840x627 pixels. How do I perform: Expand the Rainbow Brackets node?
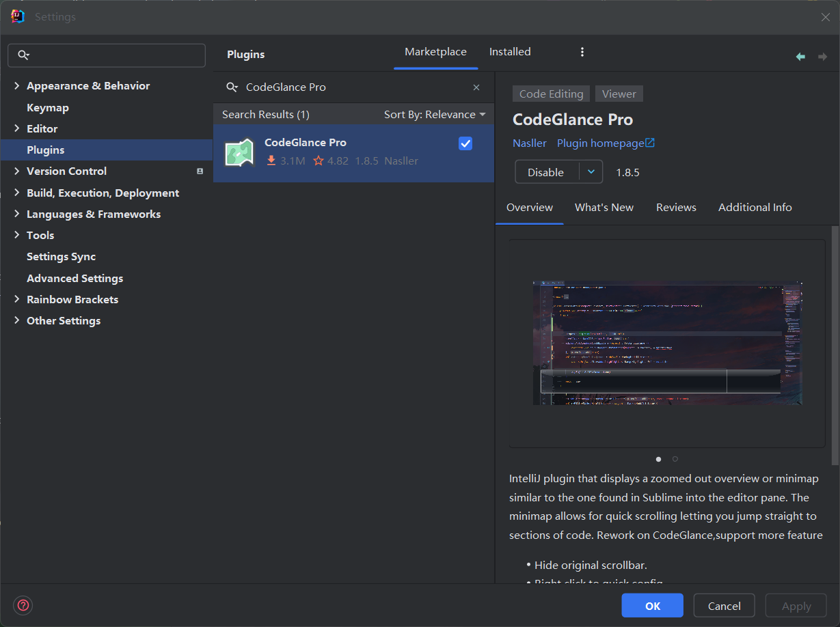click(17, 299)
